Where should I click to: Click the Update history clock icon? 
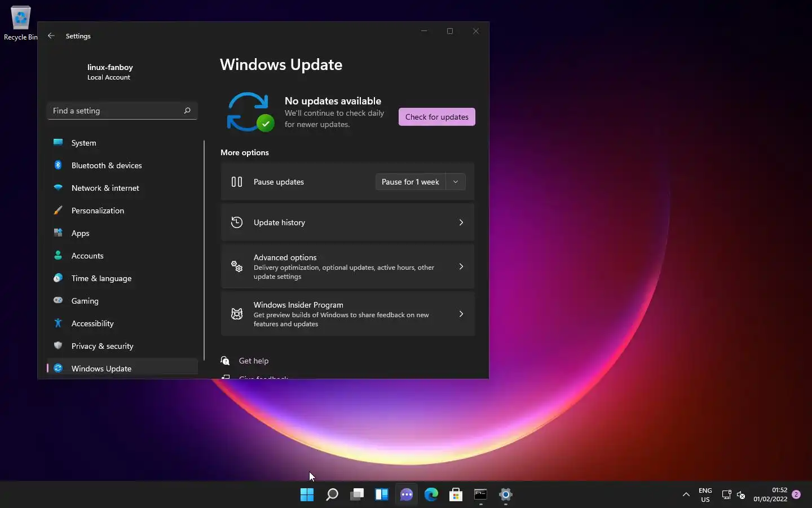click(237, 222)
